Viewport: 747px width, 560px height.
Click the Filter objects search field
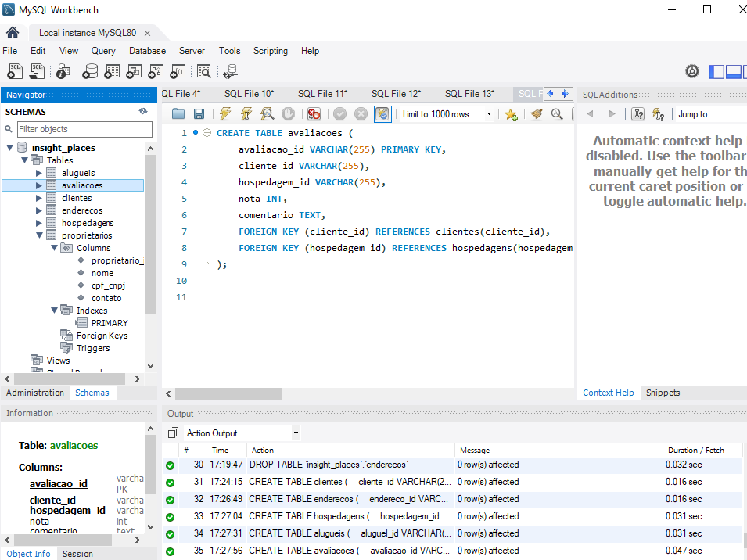pos(84,129)
